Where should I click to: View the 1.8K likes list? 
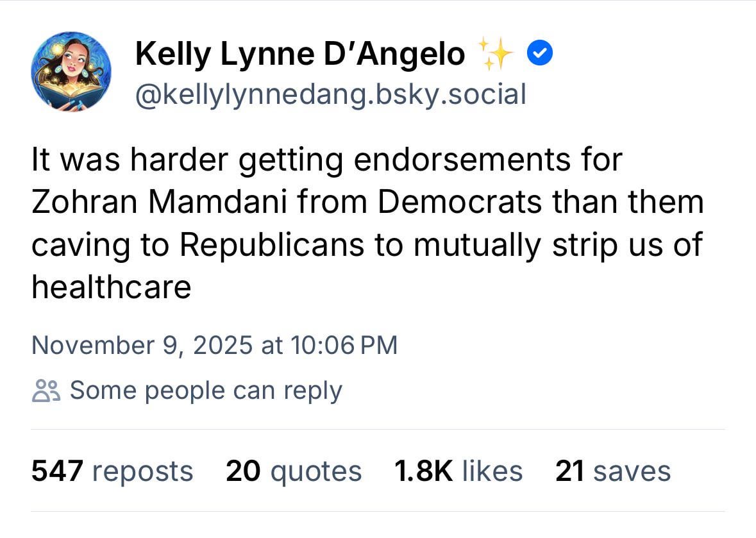(x=458, y=471)
